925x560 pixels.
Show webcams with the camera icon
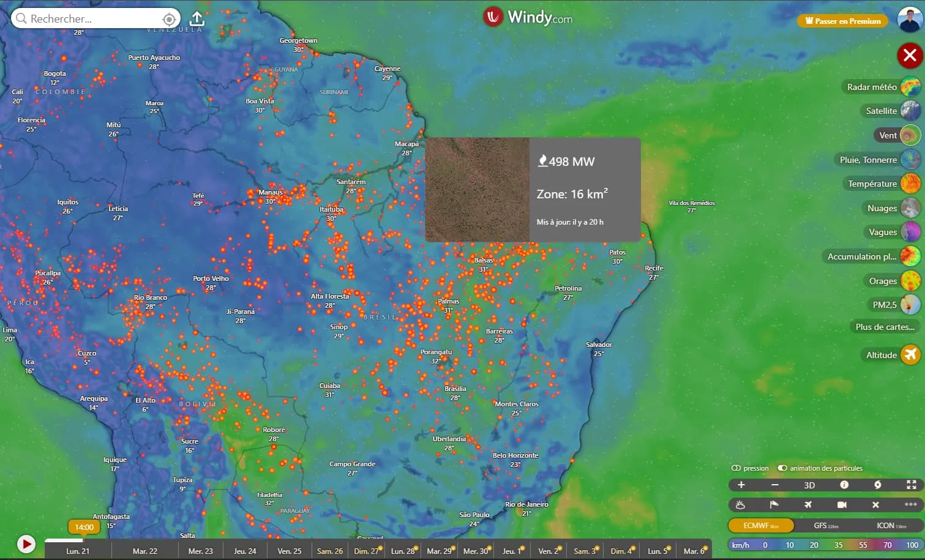pos(842,505)
